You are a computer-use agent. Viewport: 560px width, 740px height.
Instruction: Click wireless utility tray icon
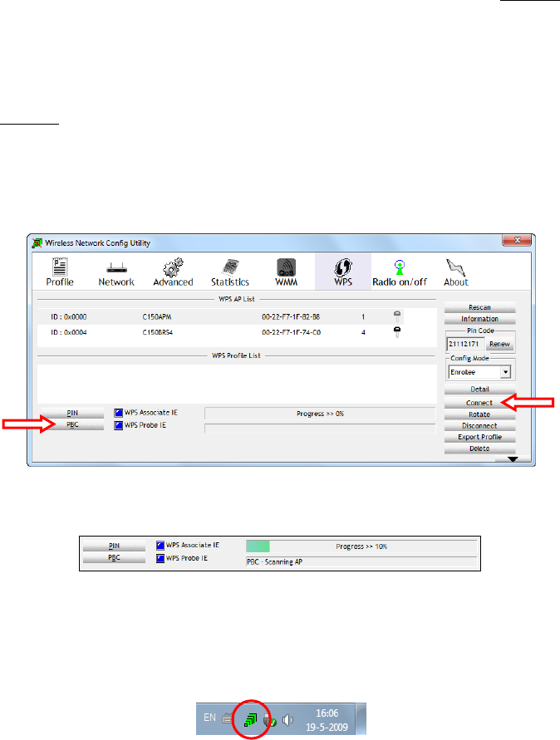pos(251,720)
